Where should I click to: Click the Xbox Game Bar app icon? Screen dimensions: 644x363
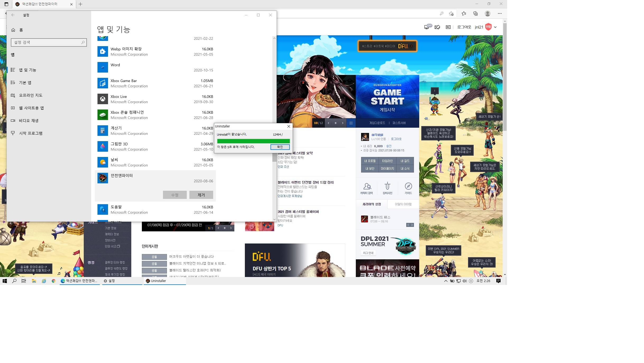[x=103, y=83]
